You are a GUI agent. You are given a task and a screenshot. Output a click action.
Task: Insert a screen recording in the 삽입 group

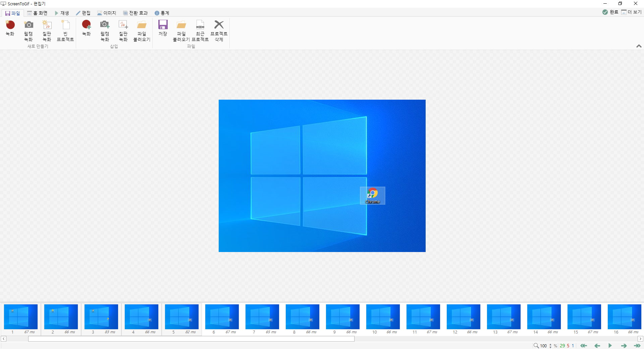click(x=87, y=29)
